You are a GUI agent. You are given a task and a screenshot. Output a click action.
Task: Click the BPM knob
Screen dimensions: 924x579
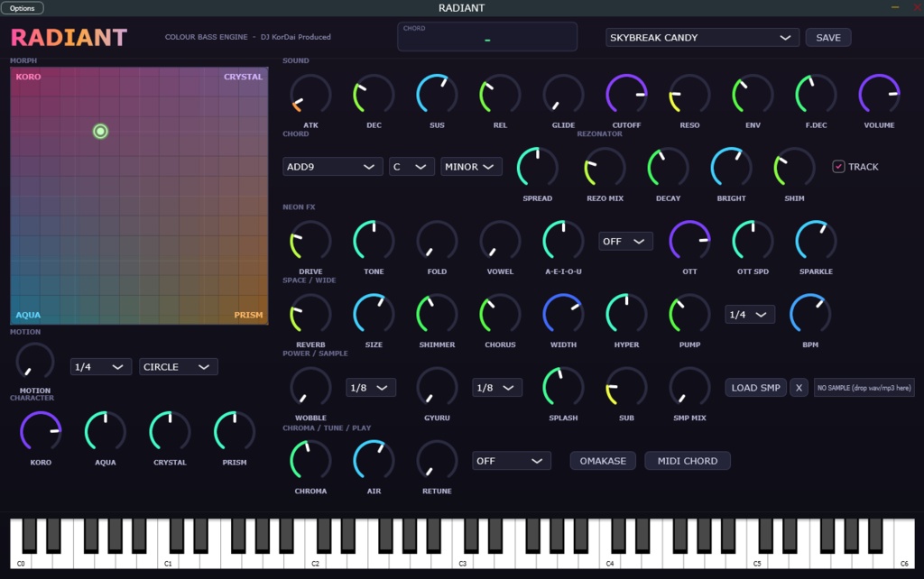(x=810, y=314)
